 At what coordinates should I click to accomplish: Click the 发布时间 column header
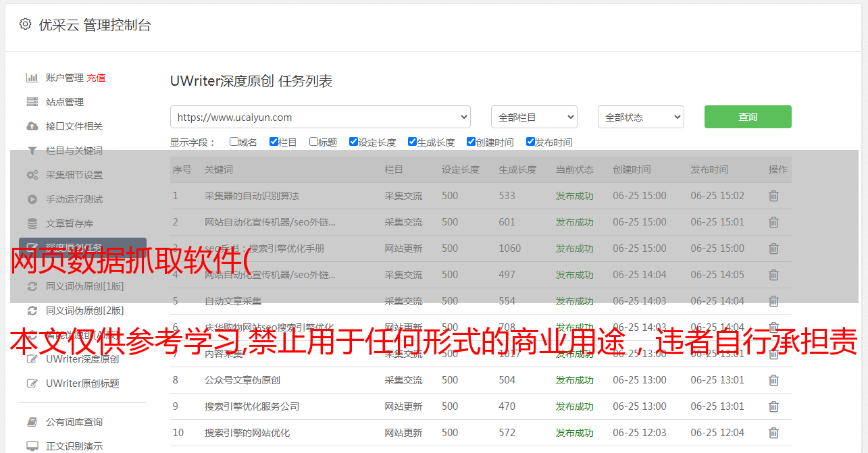709,169
